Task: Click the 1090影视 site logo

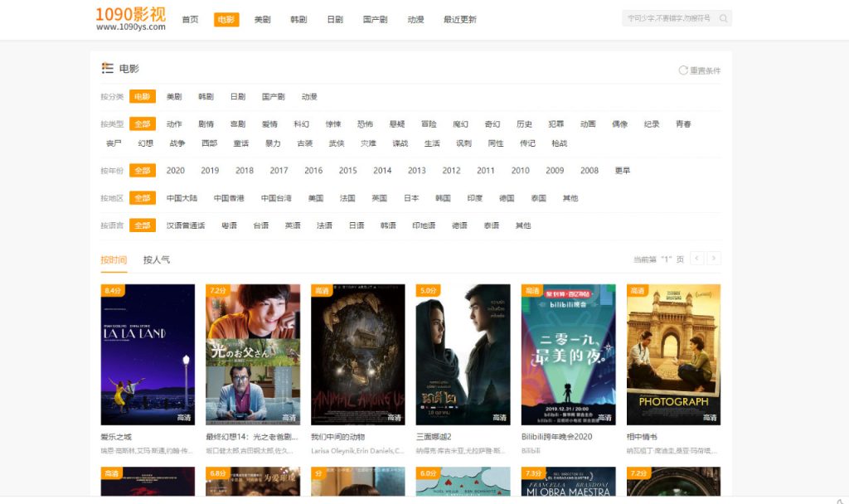Action: point(130,18)
